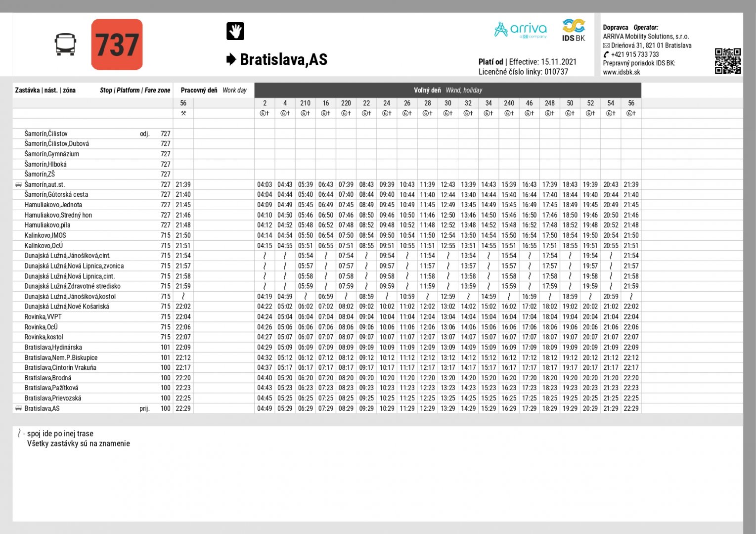Click the hand request-stop icon
The image size is (756, 534).
[235, 31]
